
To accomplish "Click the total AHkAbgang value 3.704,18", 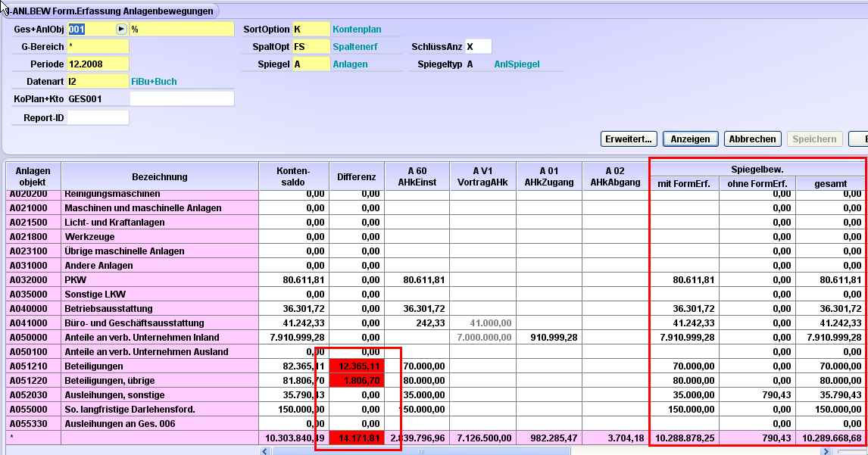I will [x=626, y=438].
